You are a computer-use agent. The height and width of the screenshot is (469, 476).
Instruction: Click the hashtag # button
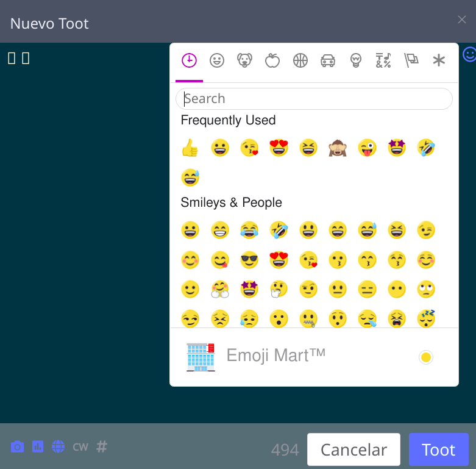[x=102, y=447]
